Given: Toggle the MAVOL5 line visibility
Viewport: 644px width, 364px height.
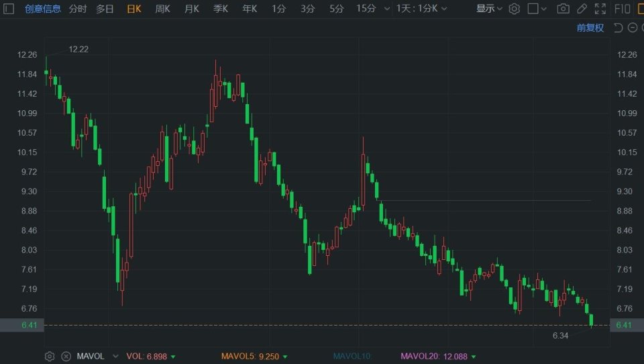Looking at the screenshot, I should coord(250,357).
